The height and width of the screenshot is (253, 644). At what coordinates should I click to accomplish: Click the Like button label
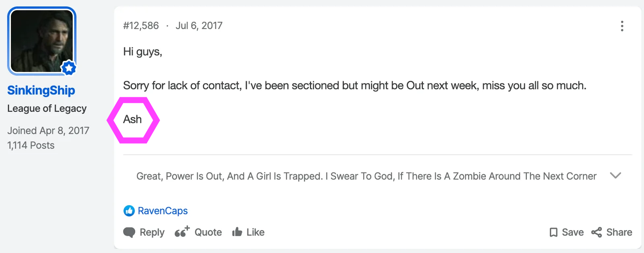pyautogui.click(x=256, y=232)
